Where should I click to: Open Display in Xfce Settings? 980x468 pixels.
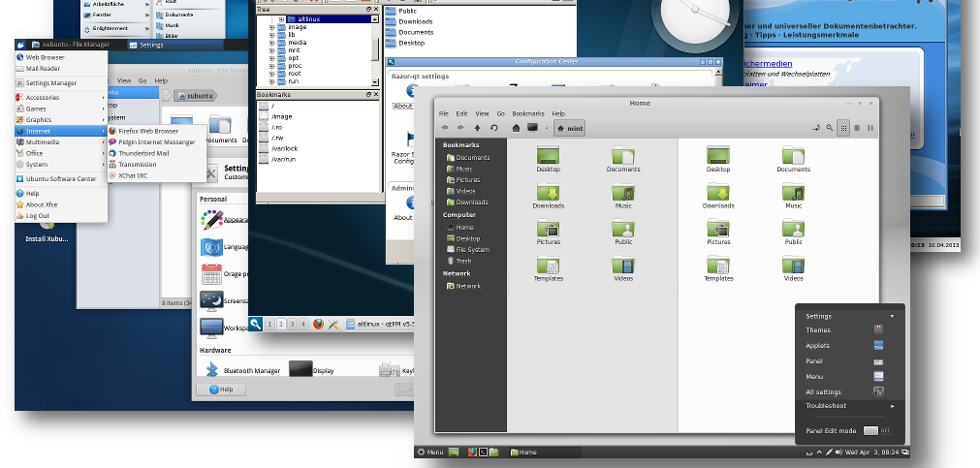[311, 370]
